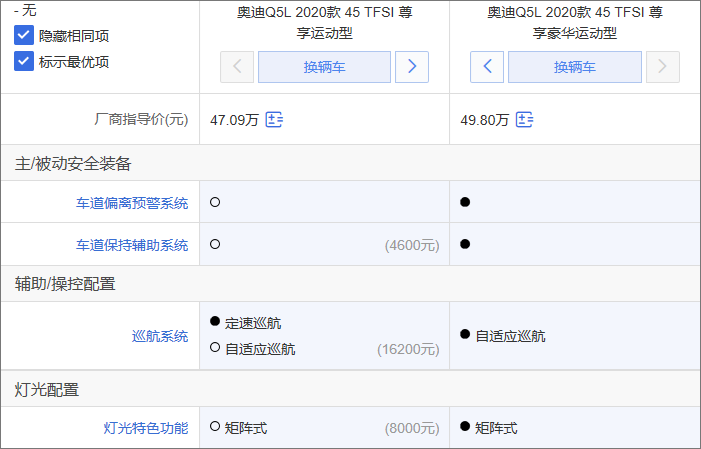
Task: Click the (4600元) optional price
Action: pos(412,245)
